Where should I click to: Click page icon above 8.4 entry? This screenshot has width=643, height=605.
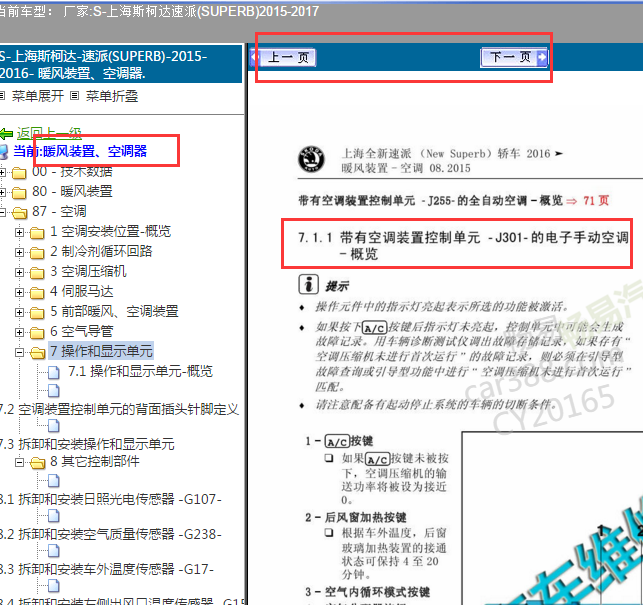coord(54,586)
